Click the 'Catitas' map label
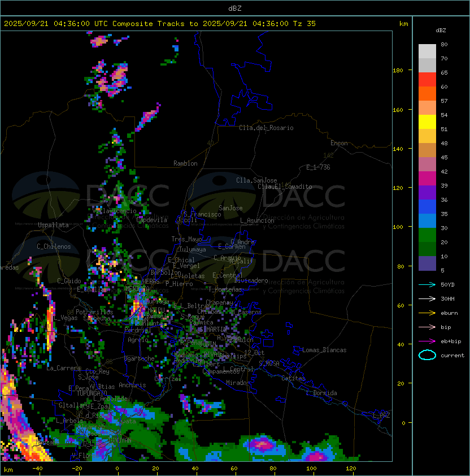This screenshot has width=470, height=476. (293, 378)
